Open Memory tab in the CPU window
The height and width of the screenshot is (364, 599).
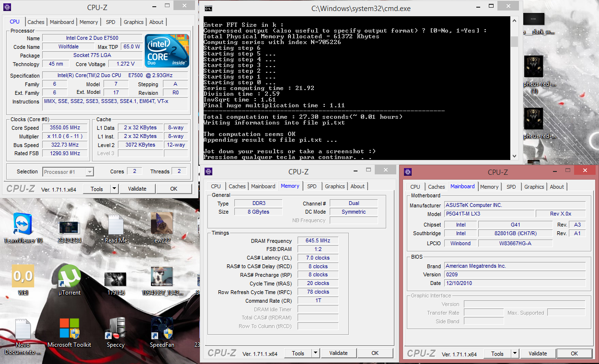point(89,22)
